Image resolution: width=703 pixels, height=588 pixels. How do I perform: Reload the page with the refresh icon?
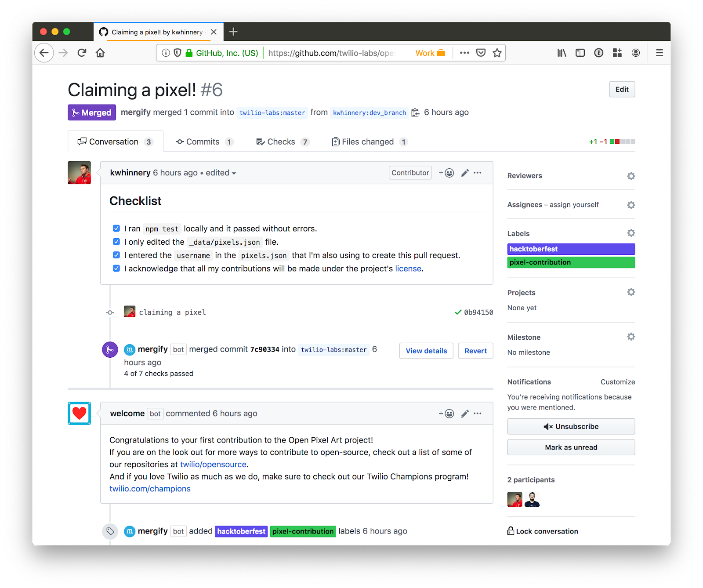click(x=82, y=53)
